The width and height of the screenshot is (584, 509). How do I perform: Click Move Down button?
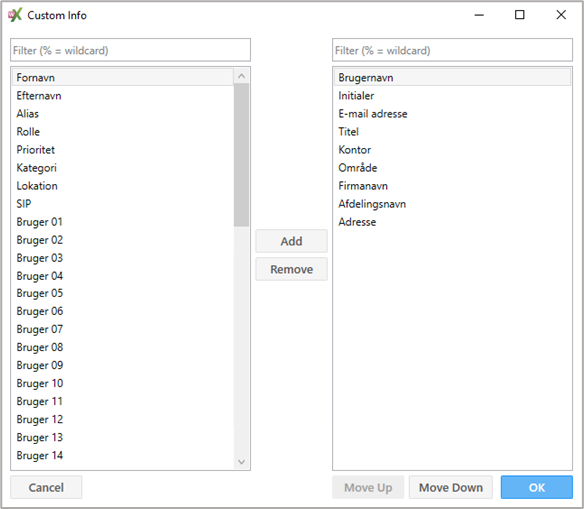coord(451,487)
